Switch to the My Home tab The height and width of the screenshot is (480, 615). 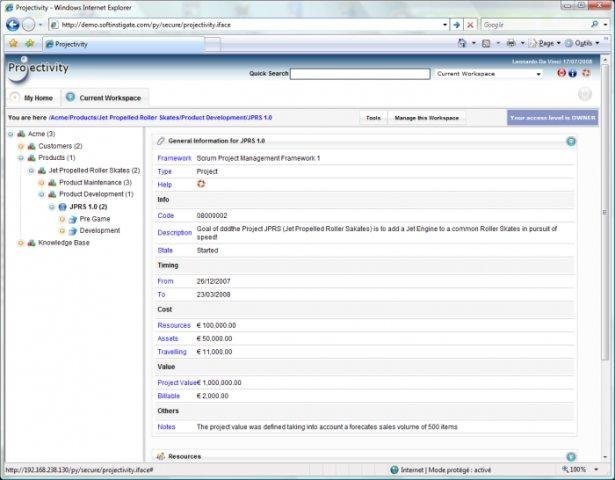coord(32,98)
